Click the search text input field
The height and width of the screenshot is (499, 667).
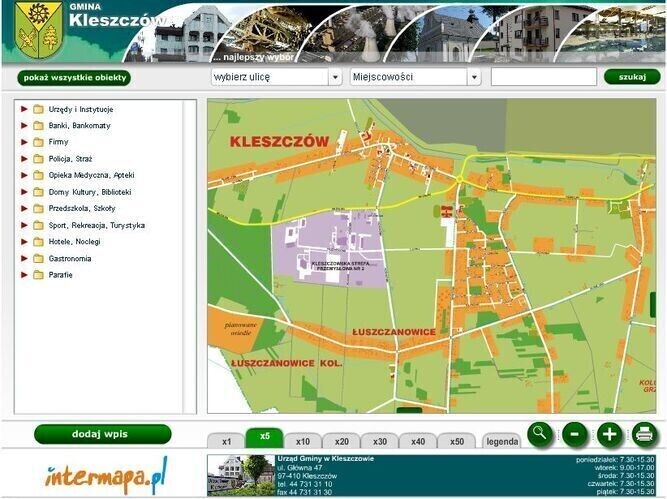(x=544, y=77)
